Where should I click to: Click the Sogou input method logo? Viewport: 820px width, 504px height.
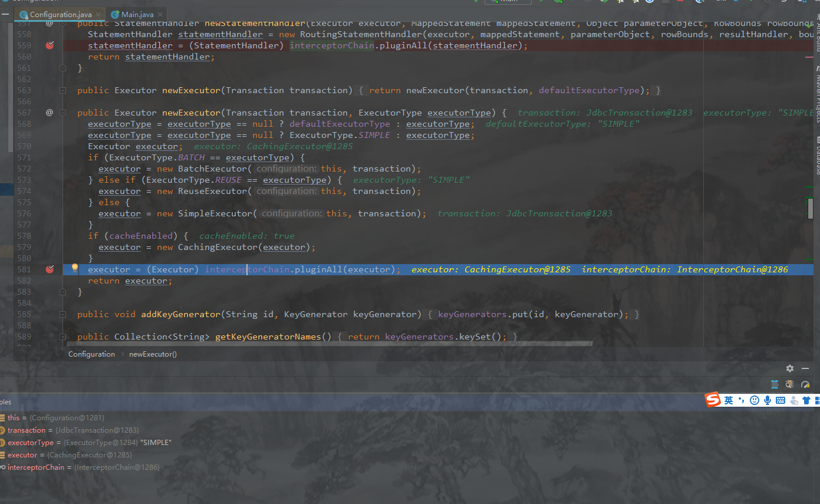[713, 400]
